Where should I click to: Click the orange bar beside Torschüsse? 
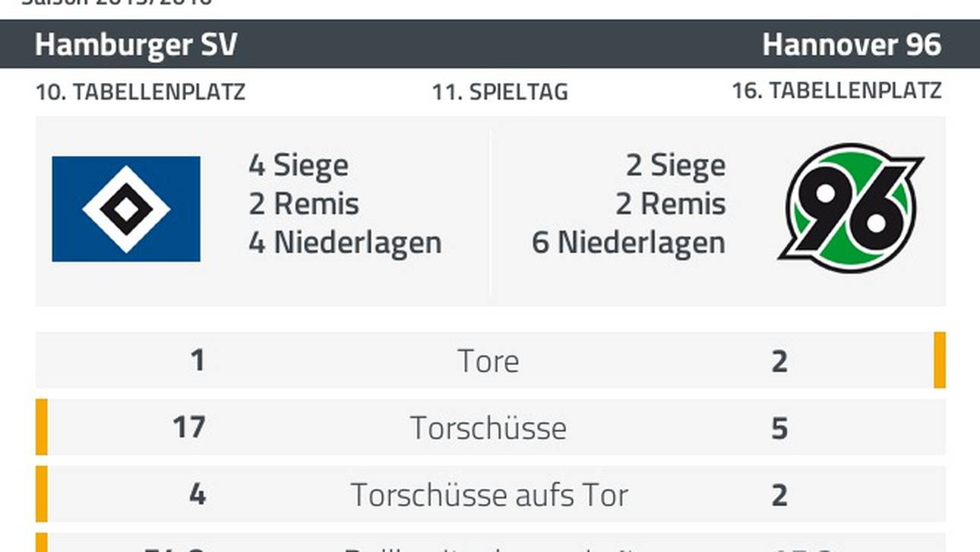(42, 427)
